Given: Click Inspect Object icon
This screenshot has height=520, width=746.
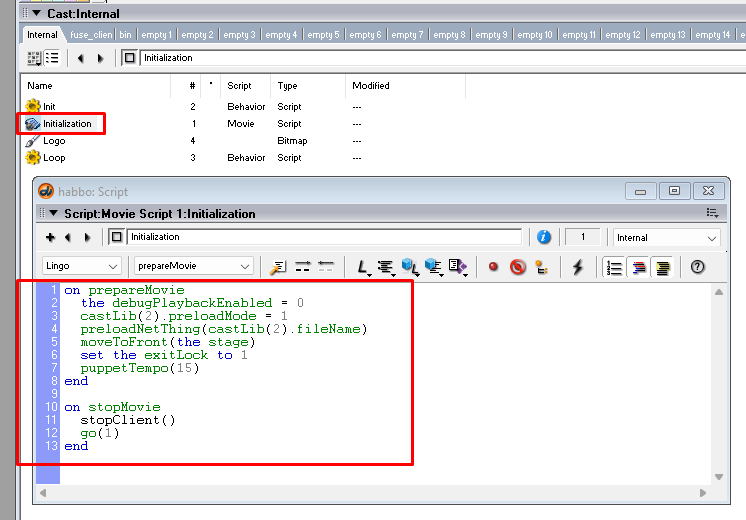Looking at the screenshot, I should tap(541, 267).
